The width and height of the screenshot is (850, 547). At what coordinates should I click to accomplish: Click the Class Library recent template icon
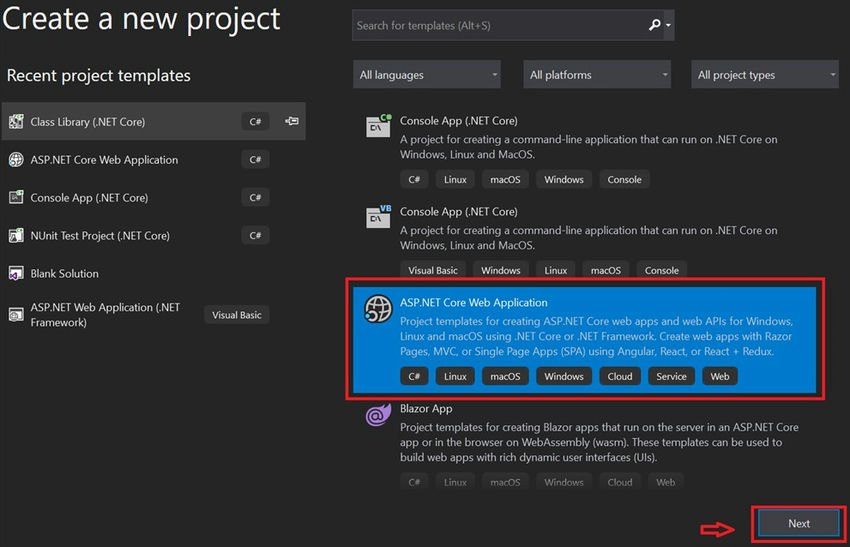(16, 121)
